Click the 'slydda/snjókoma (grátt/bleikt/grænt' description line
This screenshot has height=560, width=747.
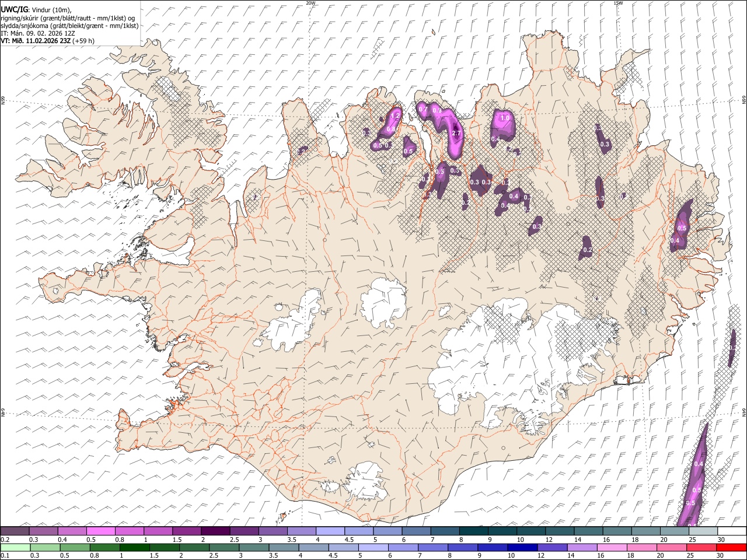coord(69,26)
